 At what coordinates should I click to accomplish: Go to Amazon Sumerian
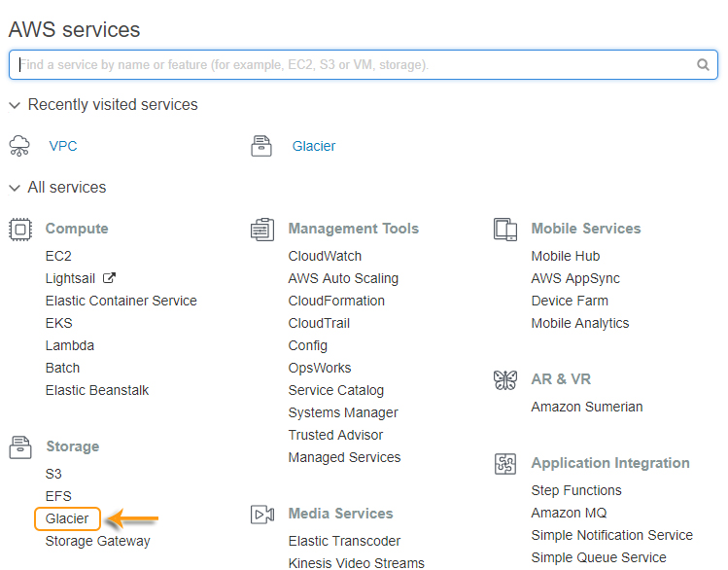587,407
